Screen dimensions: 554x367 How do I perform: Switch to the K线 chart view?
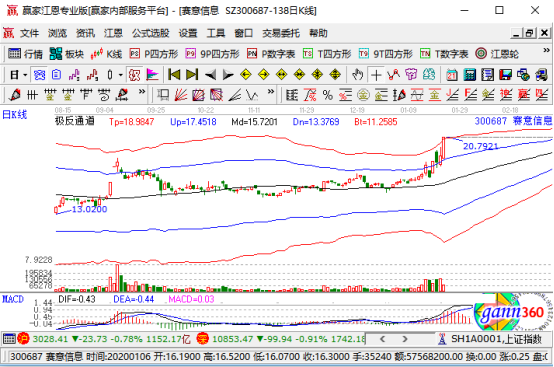pos(106,54)
